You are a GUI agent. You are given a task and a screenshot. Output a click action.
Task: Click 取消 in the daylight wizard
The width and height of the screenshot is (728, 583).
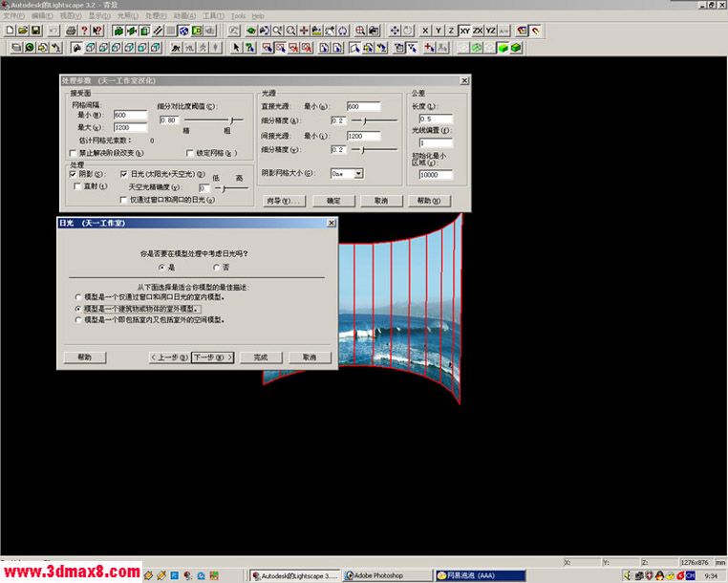(x=310, y=357)
